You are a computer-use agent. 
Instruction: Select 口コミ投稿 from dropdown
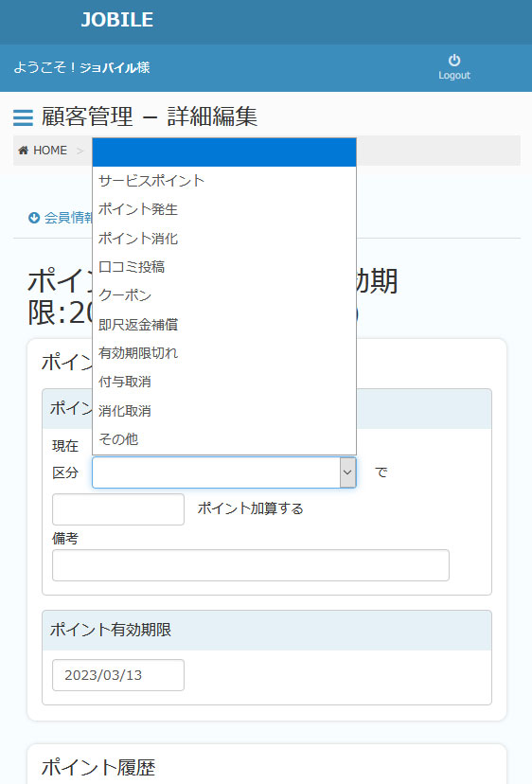tap(224, 267)
